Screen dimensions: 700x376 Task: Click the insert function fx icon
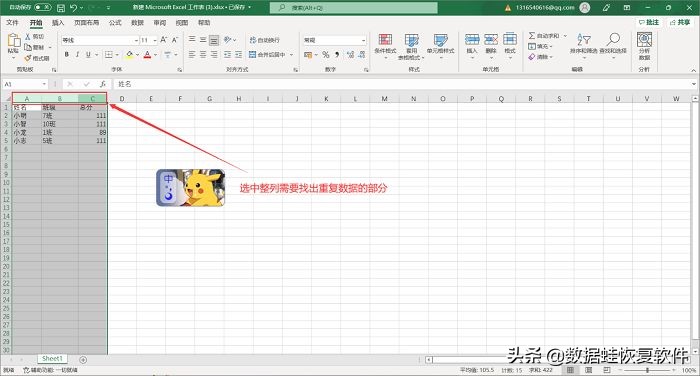(x=103, y=84)
